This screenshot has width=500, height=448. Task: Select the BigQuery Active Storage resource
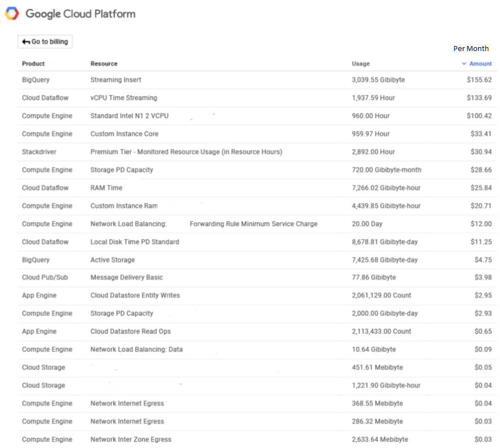112,260
